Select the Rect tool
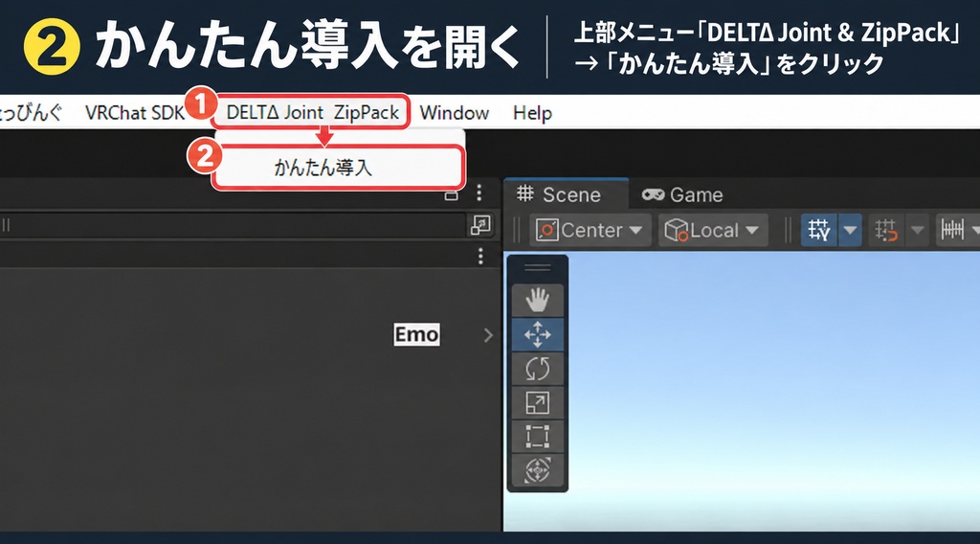Image resolution: width=980 pixels, height=544 pixels. point(538,436)
